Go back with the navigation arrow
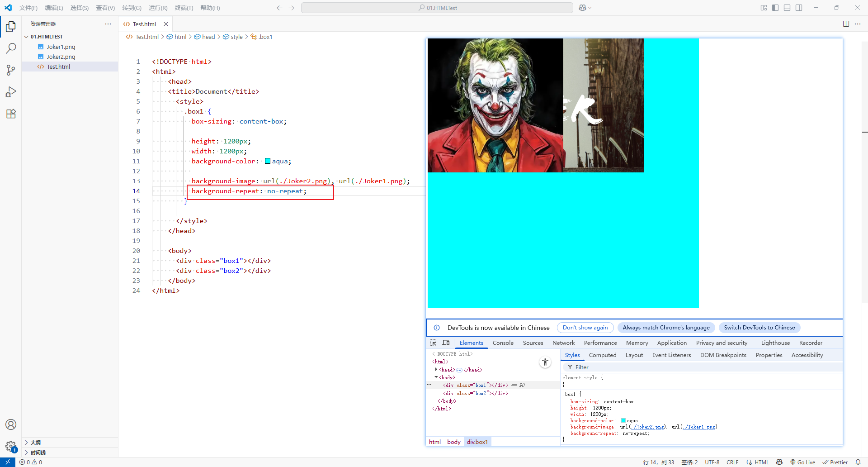This screenshot has width=868, height=467. 279,8
